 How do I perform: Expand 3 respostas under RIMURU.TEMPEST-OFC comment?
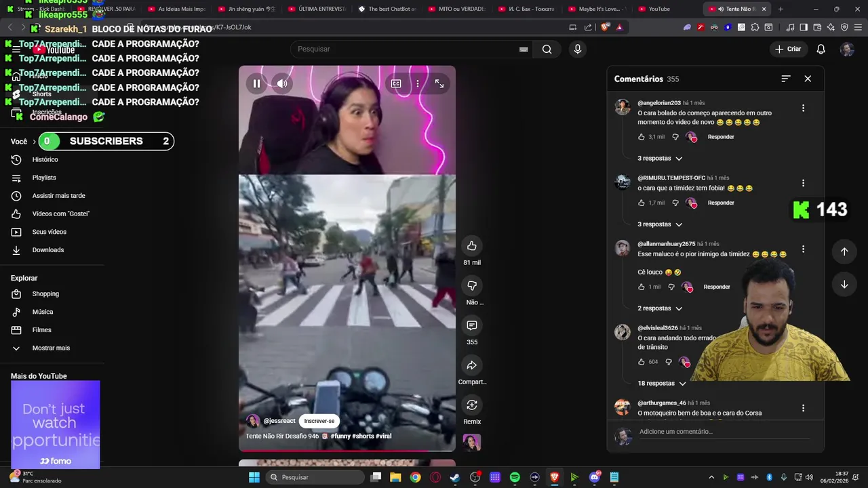click(x=660, y=224)
